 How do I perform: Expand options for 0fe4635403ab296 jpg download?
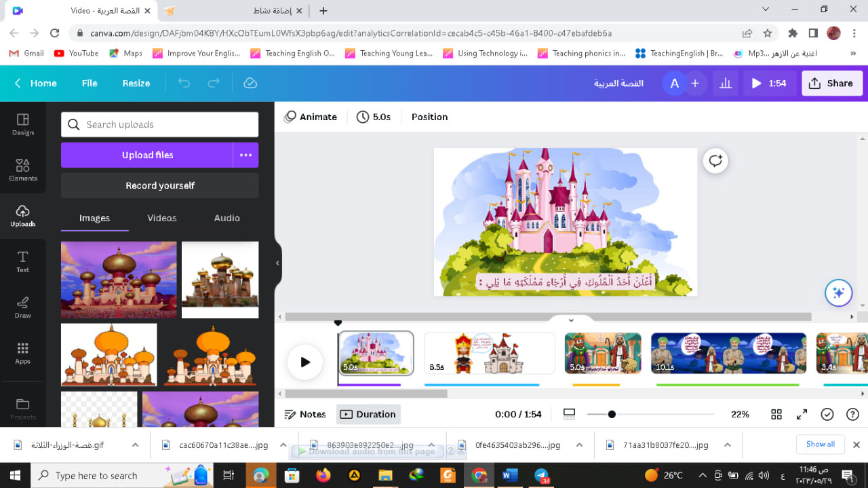pos(579,445)
